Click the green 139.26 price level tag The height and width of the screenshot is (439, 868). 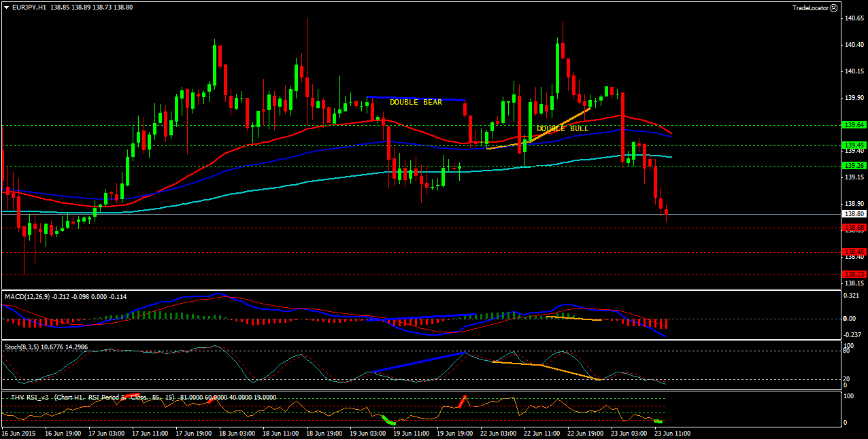coord(854,166)
